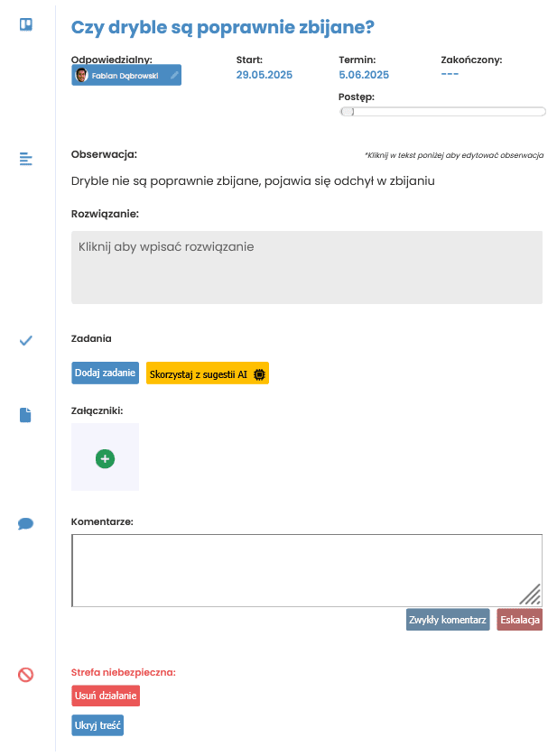Screen dimensions: 557x756
Task: Click the board icon in the sidebar
Action: (x=26, y=24)
